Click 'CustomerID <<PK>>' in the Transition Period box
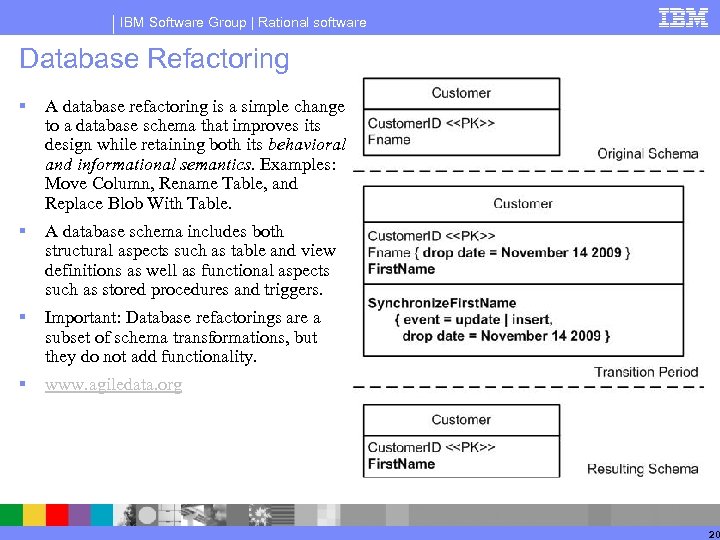 pos(431,236)
